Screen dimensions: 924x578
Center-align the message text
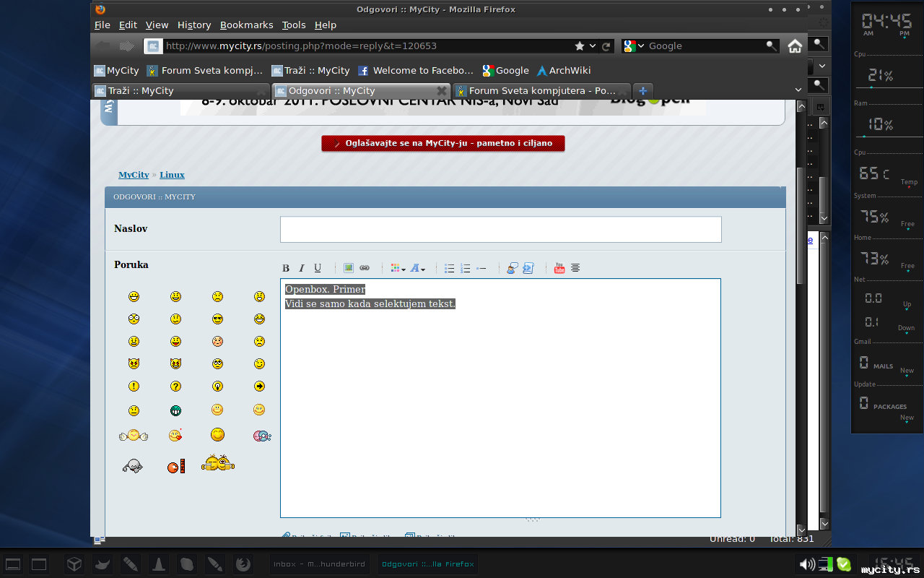pyautogui.click(x=575, y=268)
